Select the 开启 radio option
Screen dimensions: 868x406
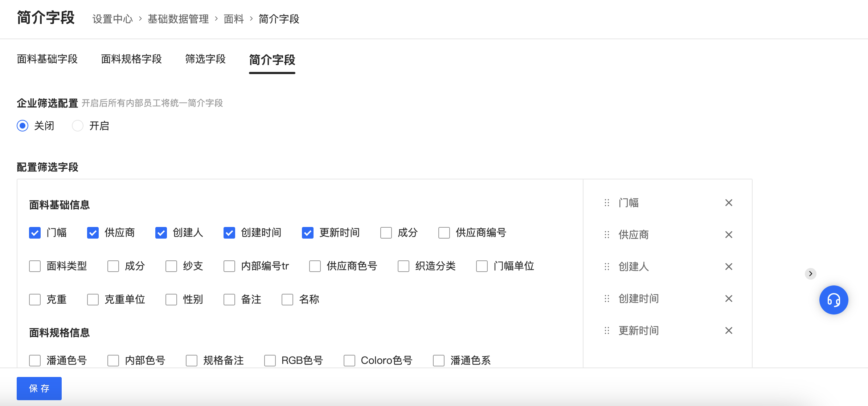pyautogui.click(x=78, y=126)
